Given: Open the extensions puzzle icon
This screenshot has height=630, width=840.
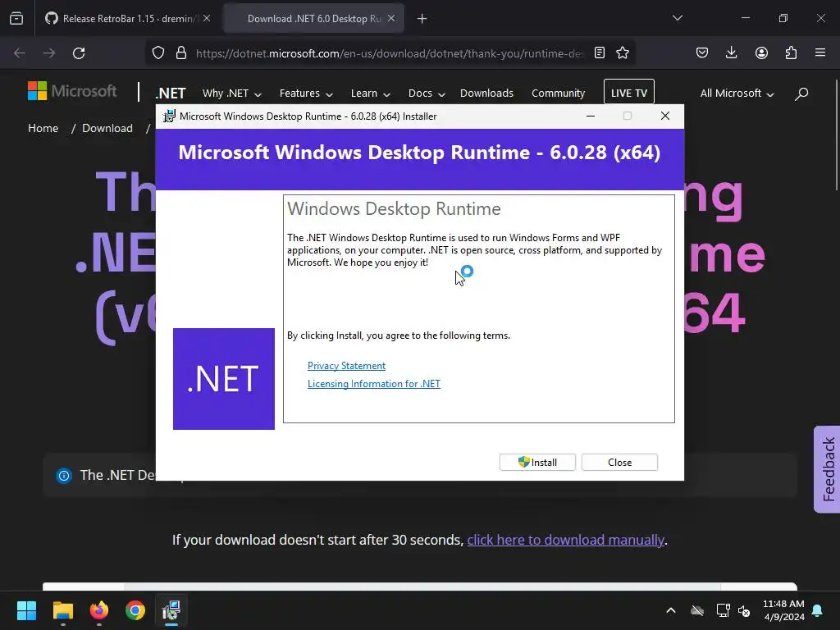Looking at the screenshot, I should (791, 52).
